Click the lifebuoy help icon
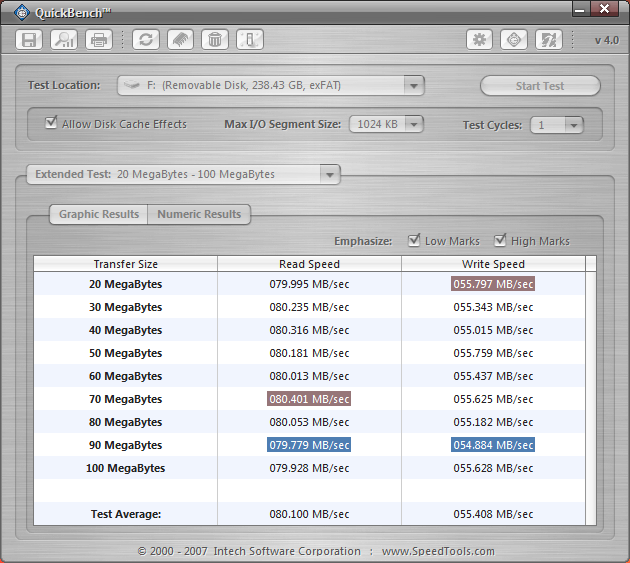The width and height of the screenshot is (630, 563). click(514, 40)
